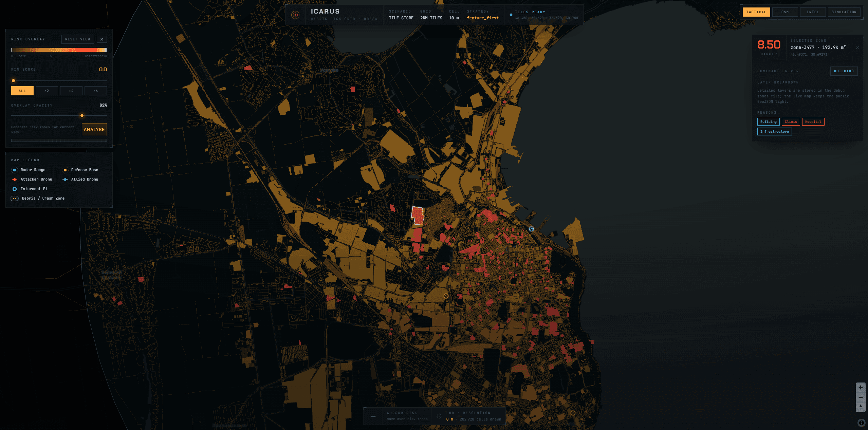Click the ICARUS target logo icon
This screenshot has width=868, height=430.
(295, 15)
